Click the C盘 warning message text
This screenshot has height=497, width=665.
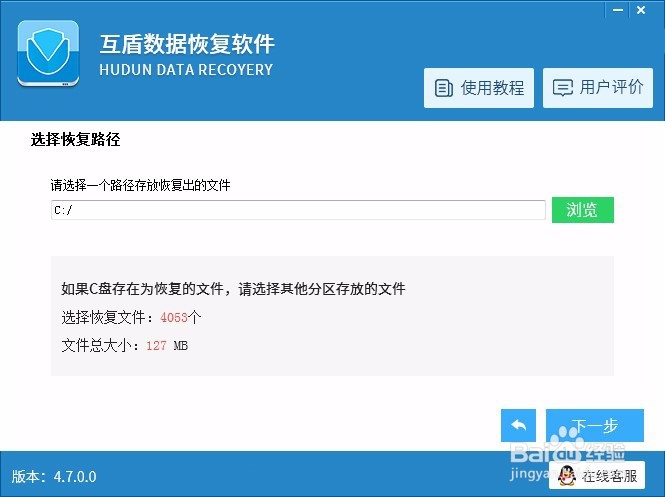coord(233,289)
